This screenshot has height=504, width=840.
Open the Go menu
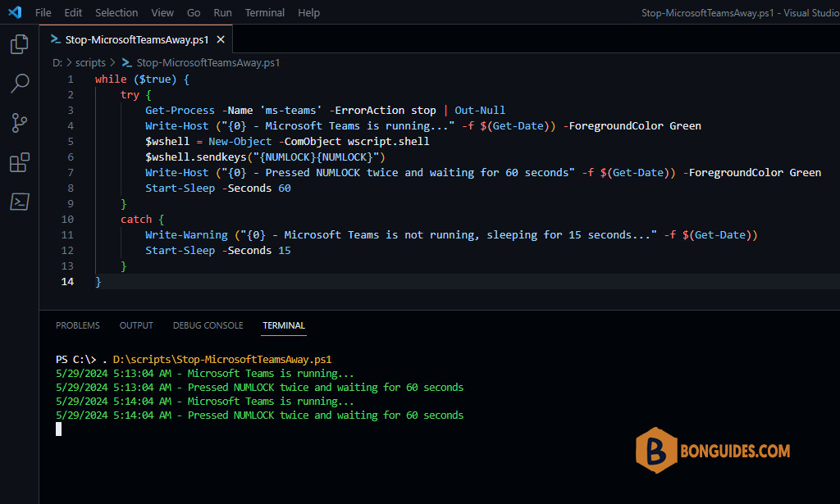click(x=194, y=13)
